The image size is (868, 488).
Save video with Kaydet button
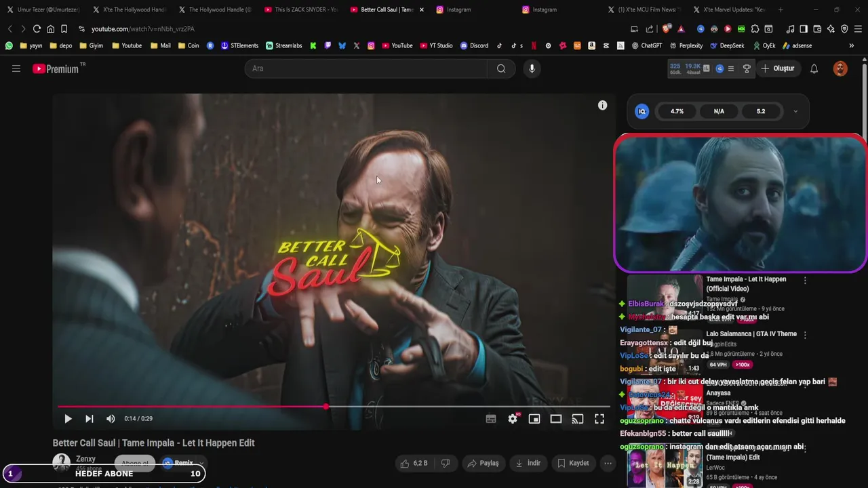[x=573, y=463]
